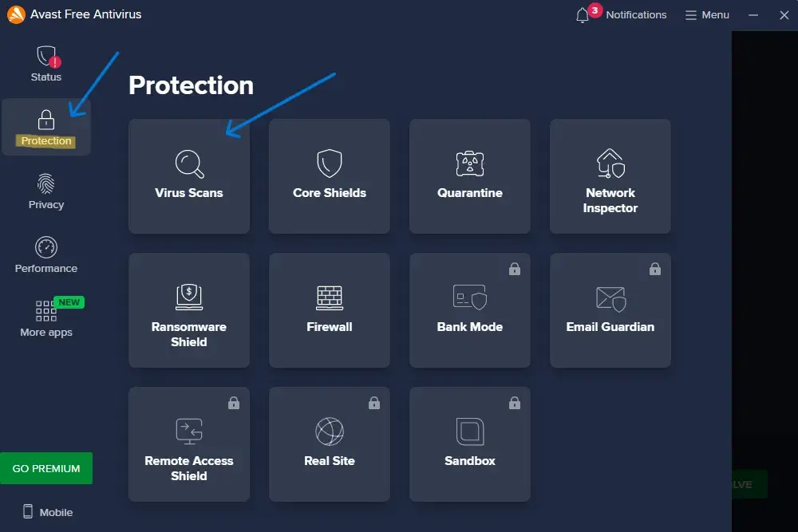
Task: Open More apps in sidebar
Action: 46,319
